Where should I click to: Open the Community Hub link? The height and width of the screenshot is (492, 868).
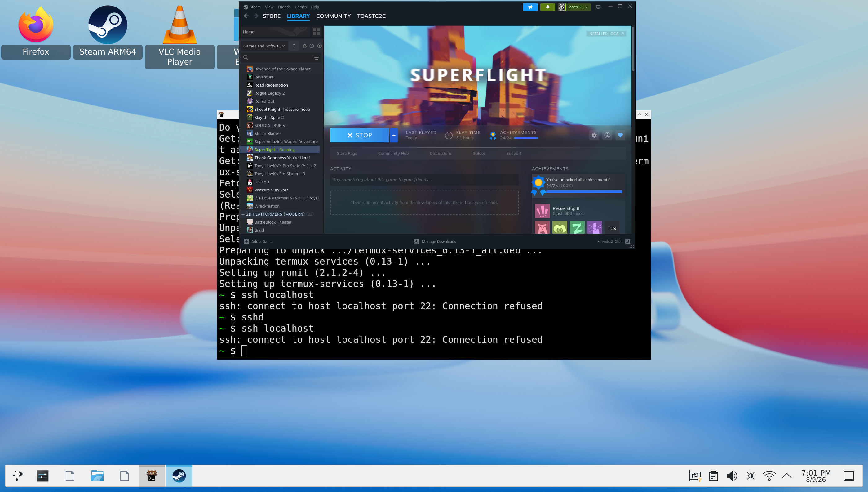click(393, 154)
